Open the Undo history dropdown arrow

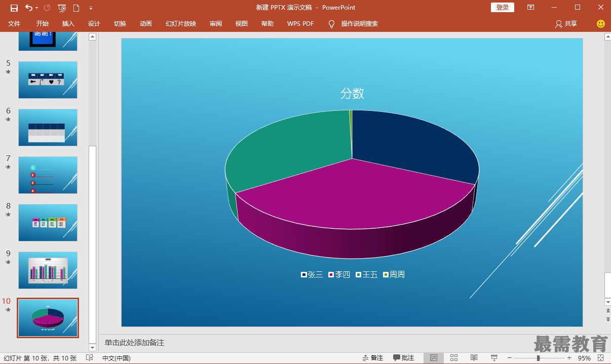(x=37, y=8)
